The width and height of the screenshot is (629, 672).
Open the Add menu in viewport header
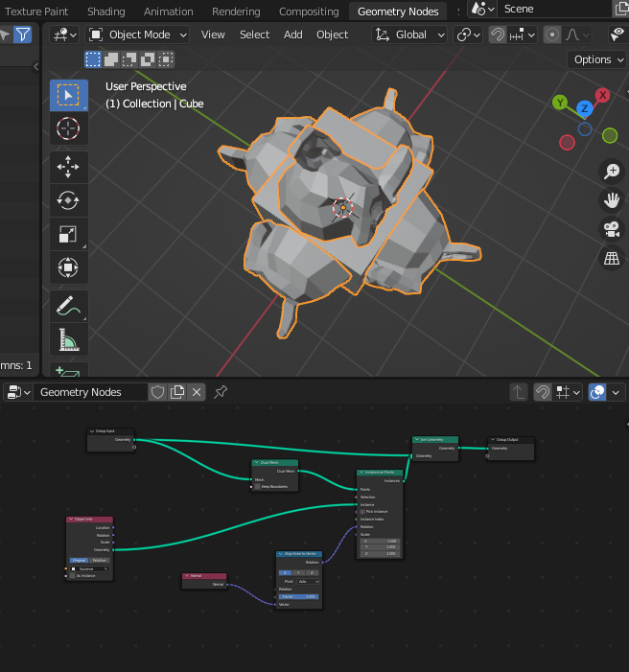point(292,35)
